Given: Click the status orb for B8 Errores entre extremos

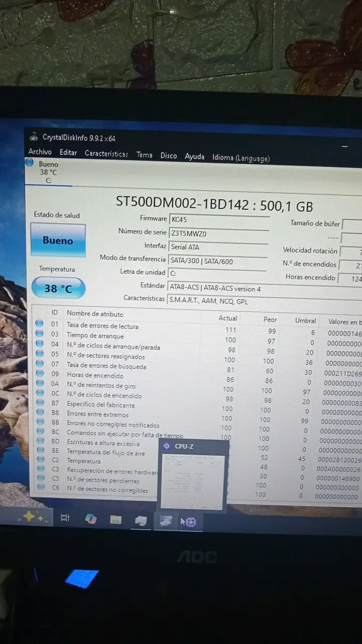Looking at the screenshot, I should 40,413.
